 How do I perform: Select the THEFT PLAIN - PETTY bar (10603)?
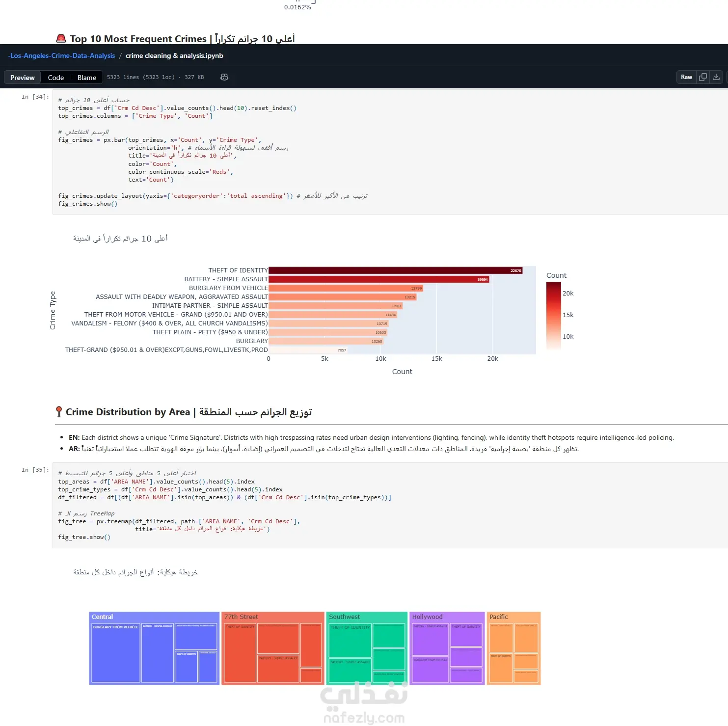pyautogui.click(x=328, y=332)
